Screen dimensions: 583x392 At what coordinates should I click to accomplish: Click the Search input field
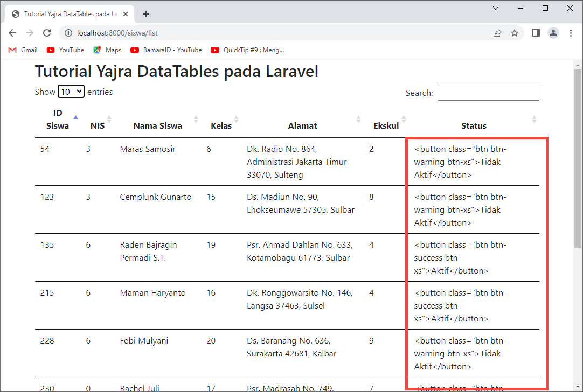[x=488, y=93]
